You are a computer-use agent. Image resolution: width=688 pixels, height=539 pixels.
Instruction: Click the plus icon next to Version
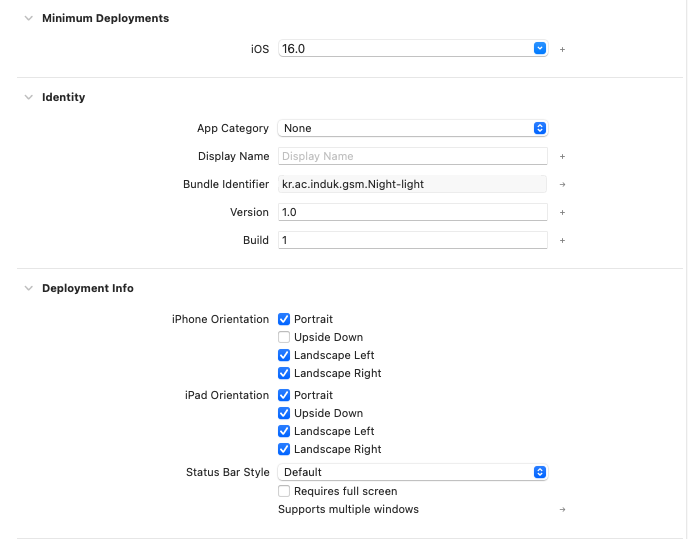[562, 213]
